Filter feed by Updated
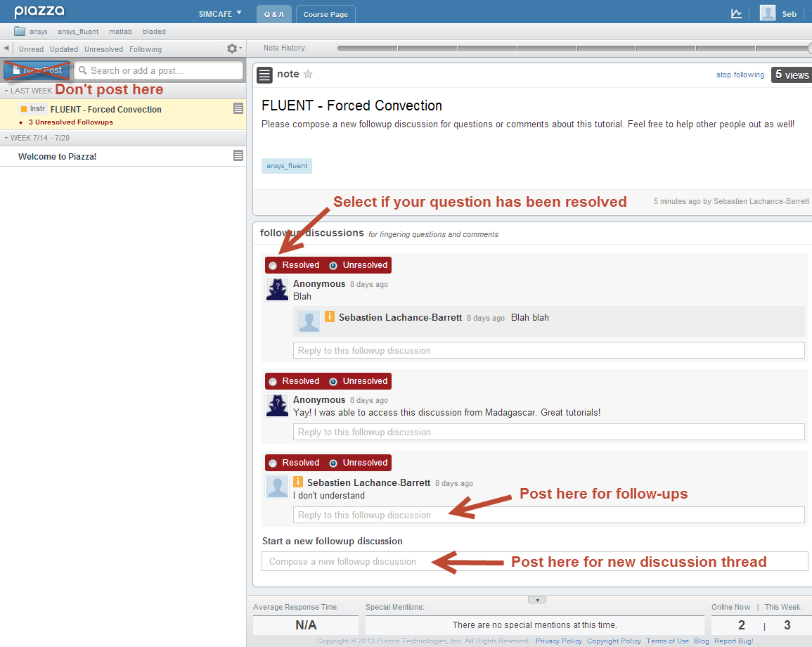 [64, 49]
